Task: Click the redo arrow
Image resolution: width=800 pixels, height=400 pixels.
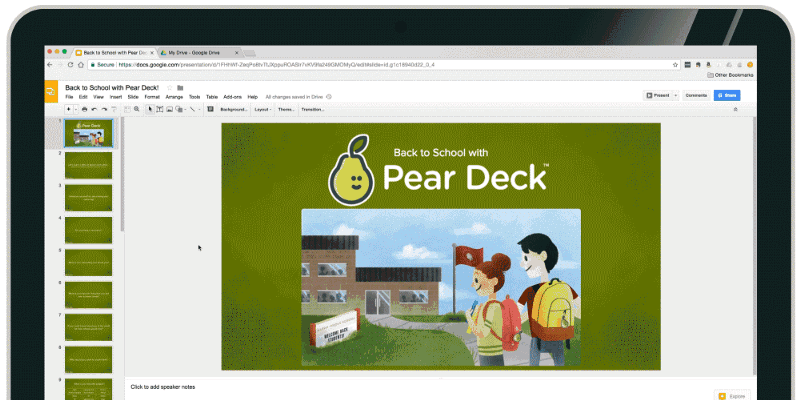Action: (x=104, y=109)
